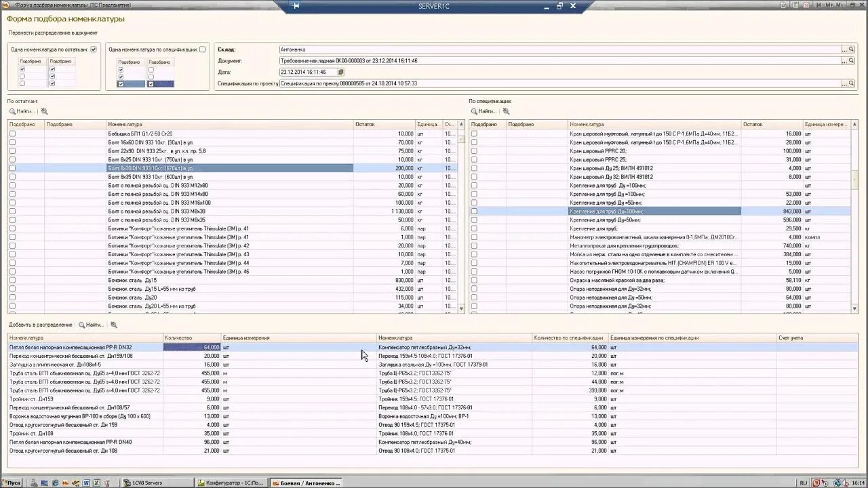Check the box for Металлопрокат для крепления трубопроводов row

pos(474,245)
